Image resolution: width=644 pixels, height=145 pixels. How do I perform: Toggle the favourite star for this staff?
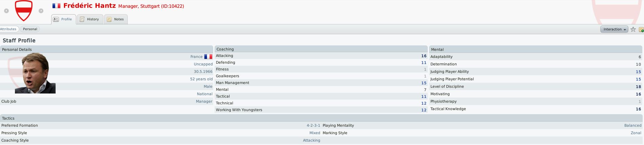click(x=633, y=29)
